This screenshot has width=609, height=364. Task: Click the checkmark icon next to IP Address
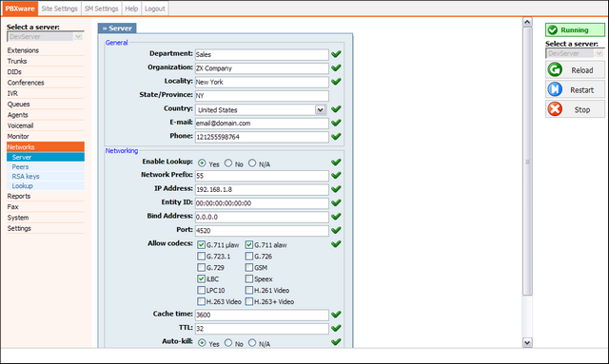336,189
